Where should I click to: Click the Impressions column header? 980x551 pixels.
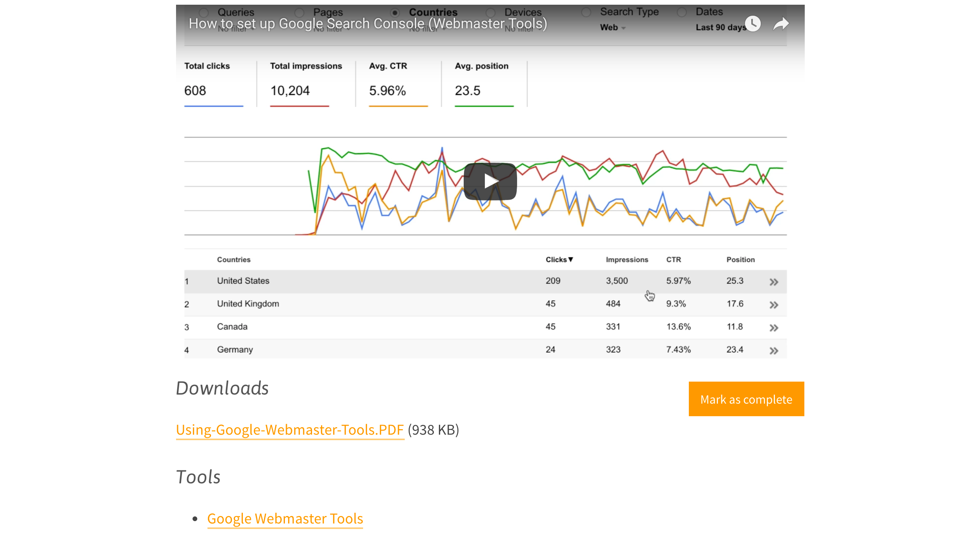[626, 259]
